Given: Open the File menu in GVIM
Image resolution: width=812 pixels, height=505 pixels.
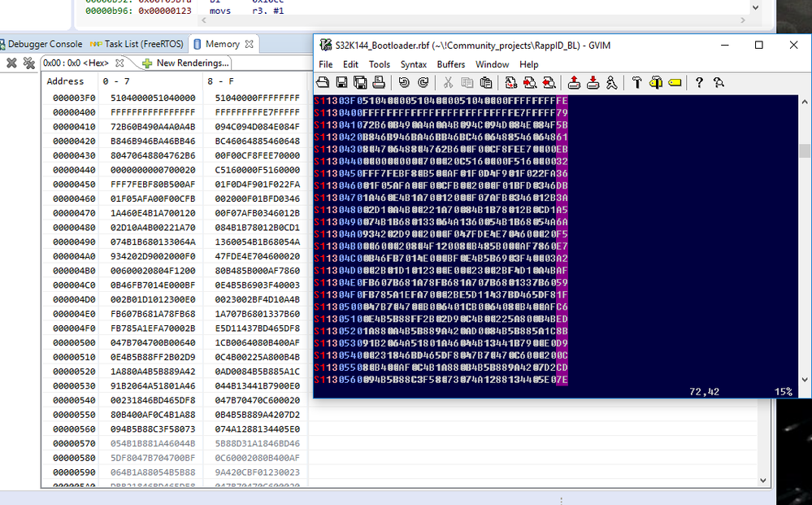Looking at the screenshot, I should tap(326, 64).
